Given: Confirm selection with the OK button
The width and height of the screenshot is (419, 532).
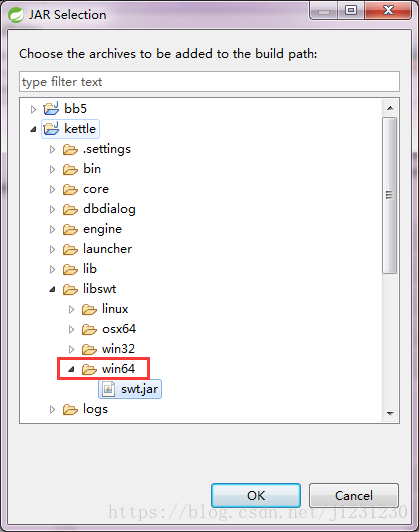Looking at the screenshot, I should click(x=256, y=495).
